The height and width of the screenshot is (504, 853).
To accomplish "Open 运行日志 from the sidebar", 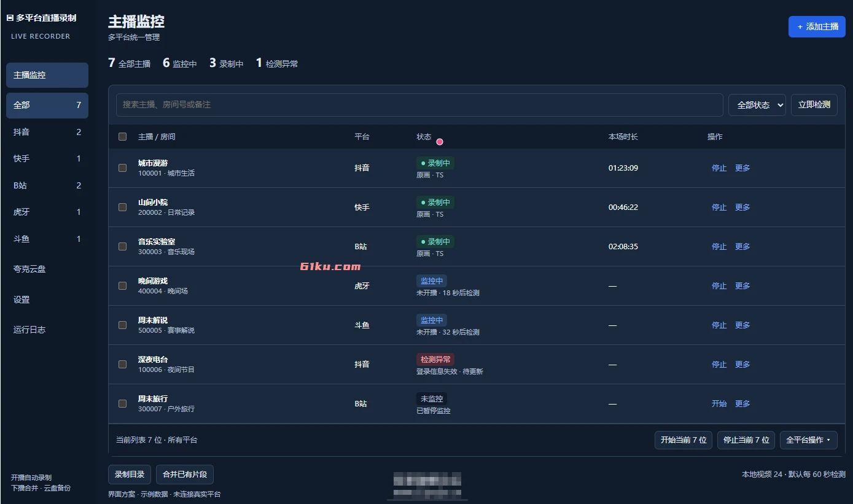I will click(x=47, y=330).
